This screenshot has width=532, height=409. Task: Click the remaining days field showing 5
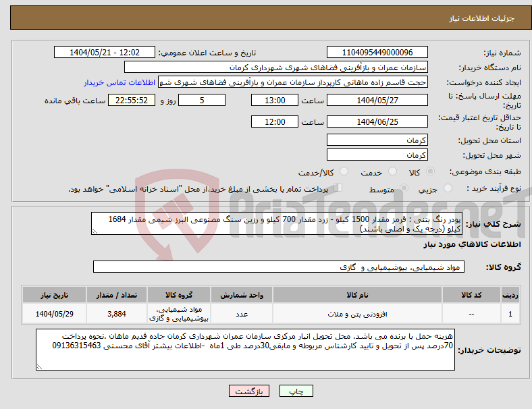(202, 101)
